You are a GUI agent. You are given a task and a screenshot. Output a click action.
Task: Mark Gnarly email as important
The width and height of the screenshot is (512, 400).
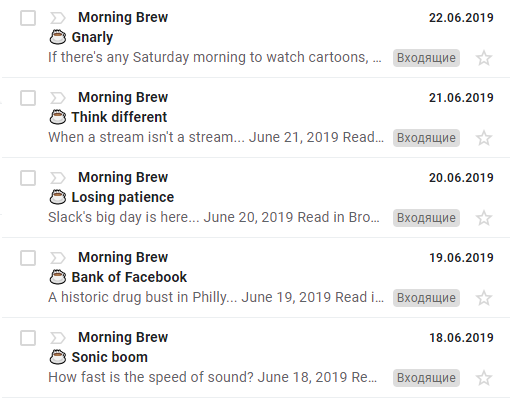58,18
